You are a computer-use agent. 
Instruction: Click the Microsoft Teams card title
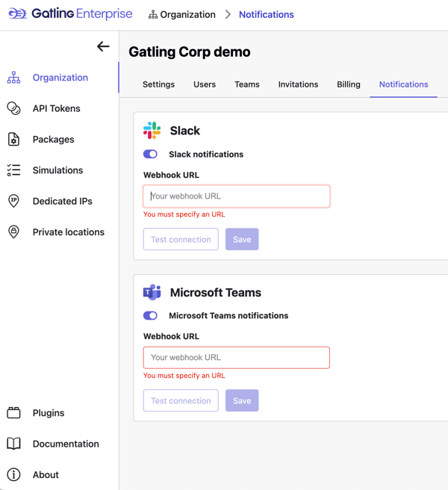coord(216,293)
